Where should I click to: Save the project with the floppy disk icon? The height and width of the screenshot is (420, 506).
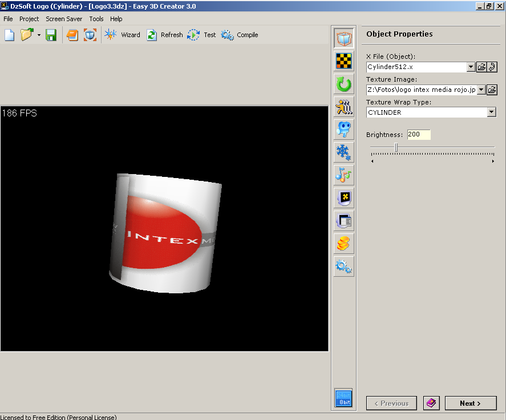(x=51, y=35)
